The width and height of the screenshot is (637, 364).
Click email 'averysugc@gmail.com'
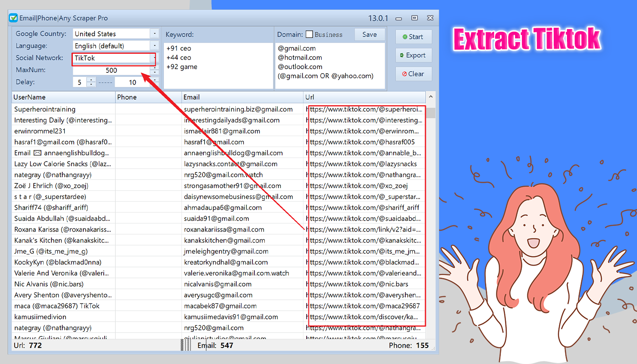click(218, 295)
